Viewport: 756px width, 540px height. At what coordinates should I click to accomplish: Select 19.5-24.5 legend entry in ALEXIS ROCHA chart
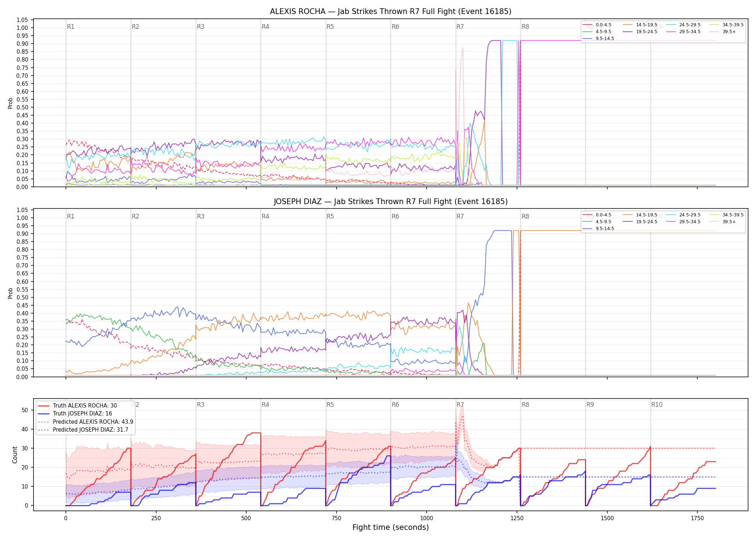pos(640,32)
